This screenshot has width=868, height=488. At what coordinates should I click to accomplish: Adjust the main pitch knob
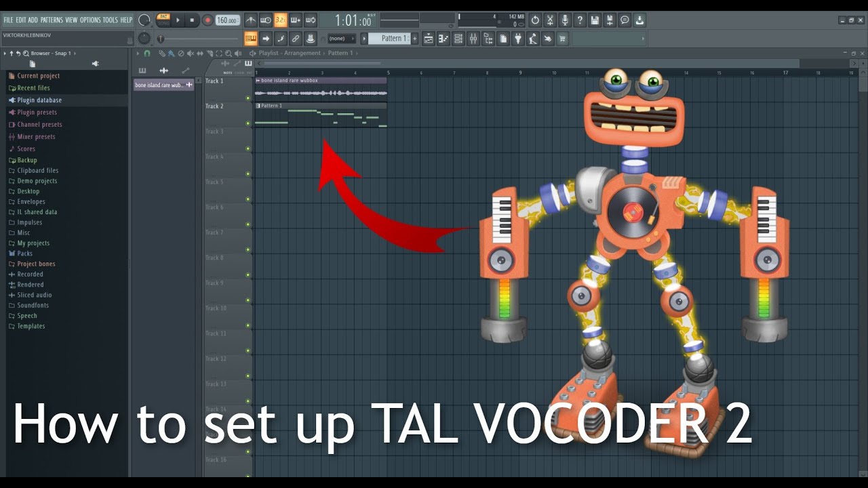coord(143,39)
